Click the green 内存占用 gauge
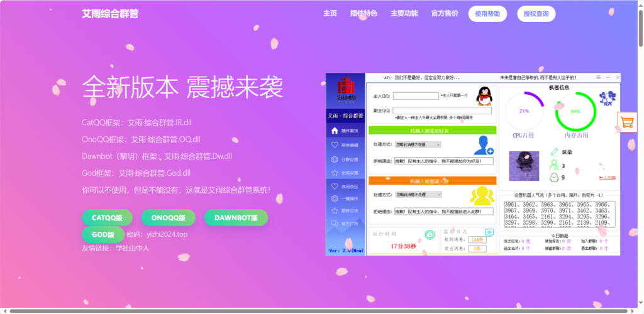 (575, 111)
